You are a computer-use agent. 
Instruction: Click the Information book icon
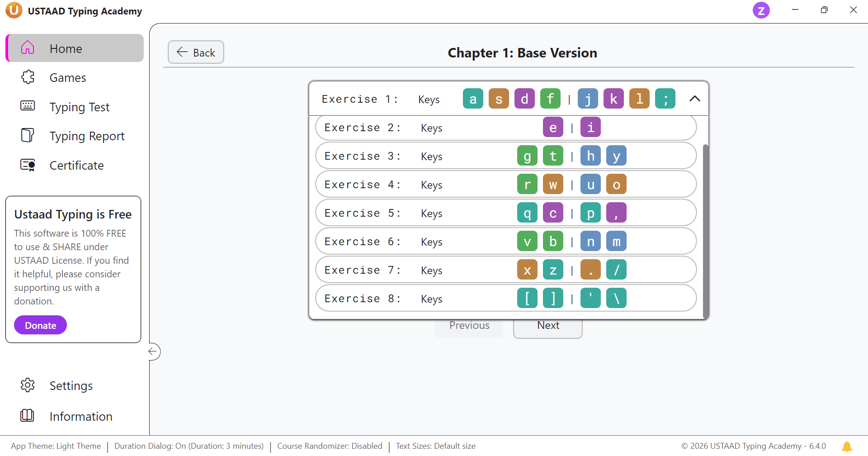click(x=28, y=415)
